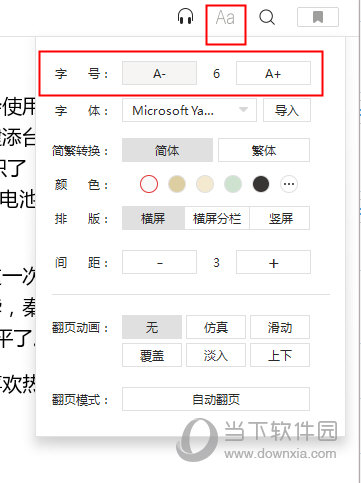Open the audio listening headphones icon
Viewport: 361px width, 483px height.
click(x=185, y=16)
